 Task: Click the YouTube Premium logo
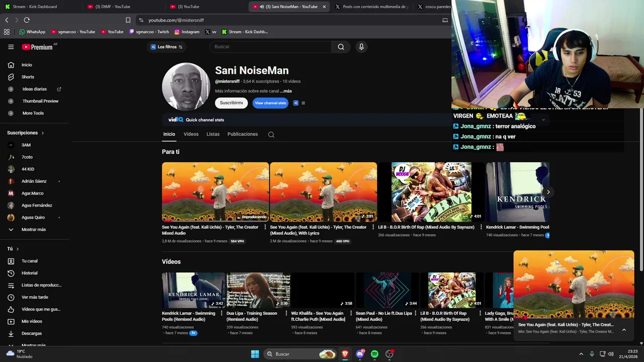pos(37,47)
